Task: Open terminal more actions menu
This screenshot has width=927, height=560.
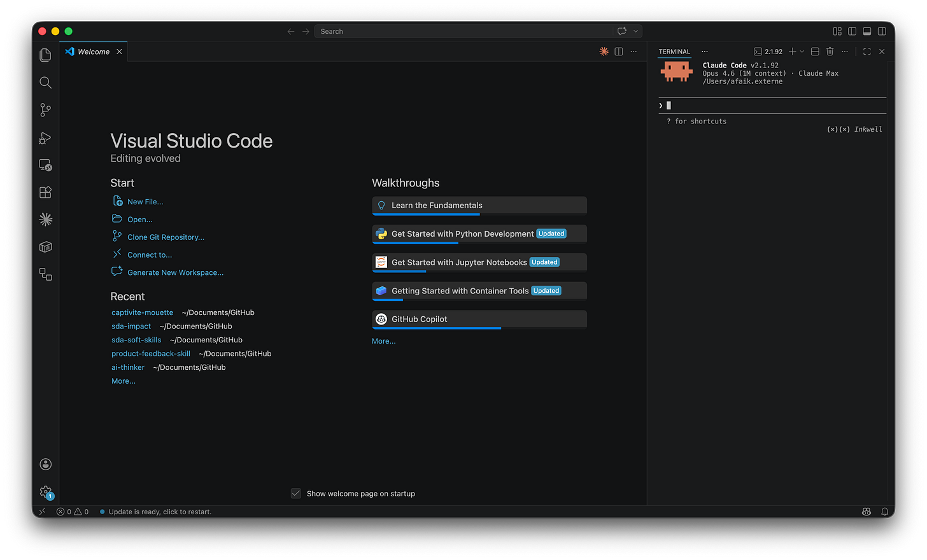Action: coord(845,52)
